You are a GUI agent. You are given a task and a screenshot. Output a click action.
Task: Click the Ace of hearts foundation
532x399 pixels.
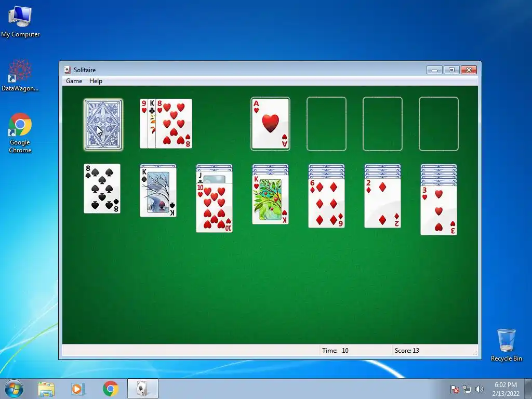point(270,124)
